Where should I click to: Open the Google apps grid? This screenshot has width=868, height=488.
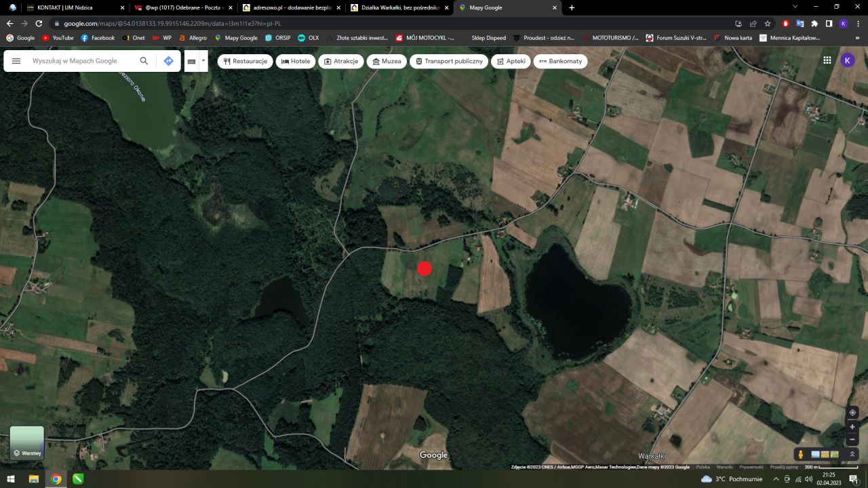point(827,60)
